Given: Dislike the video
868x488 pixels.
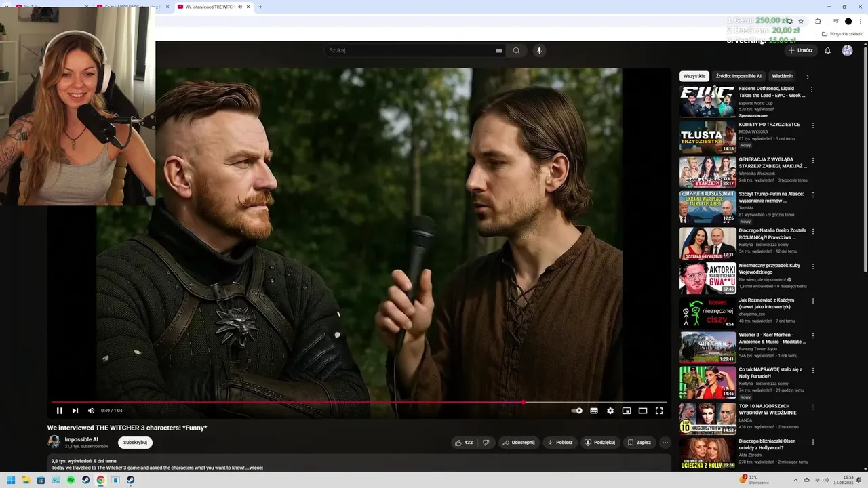Looking at the screenshot, I should (x=486, y=443).
